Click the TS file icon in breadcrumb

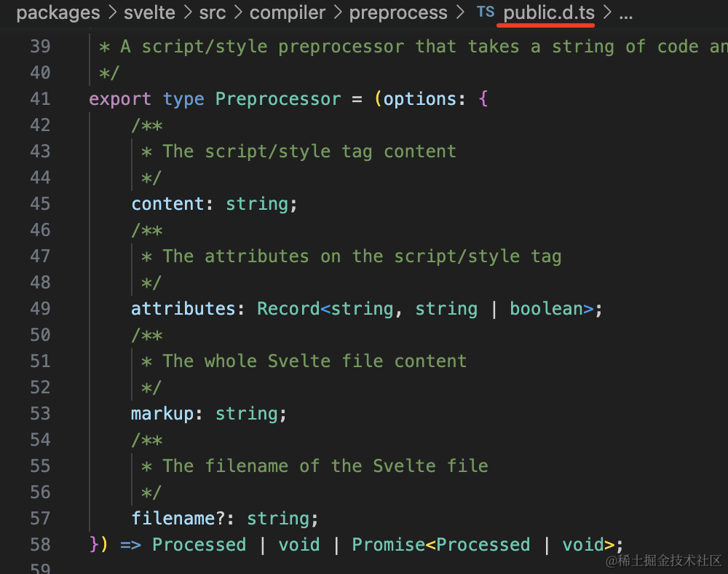(x=485, y=12)
